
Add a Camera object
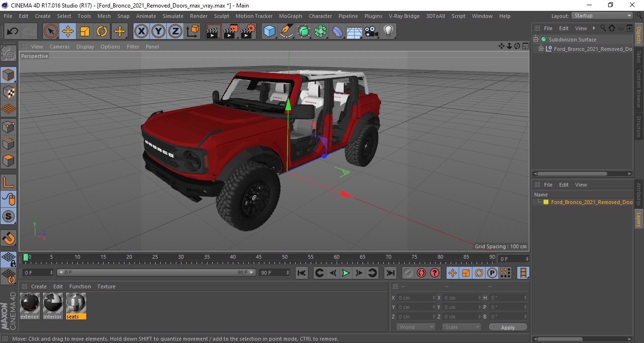point(372,32)
